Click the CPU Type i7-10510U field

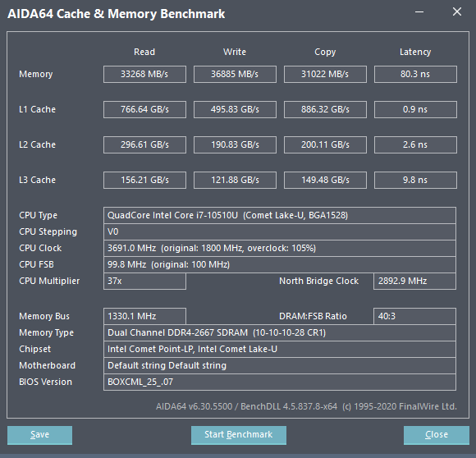(x=280, y=215)
